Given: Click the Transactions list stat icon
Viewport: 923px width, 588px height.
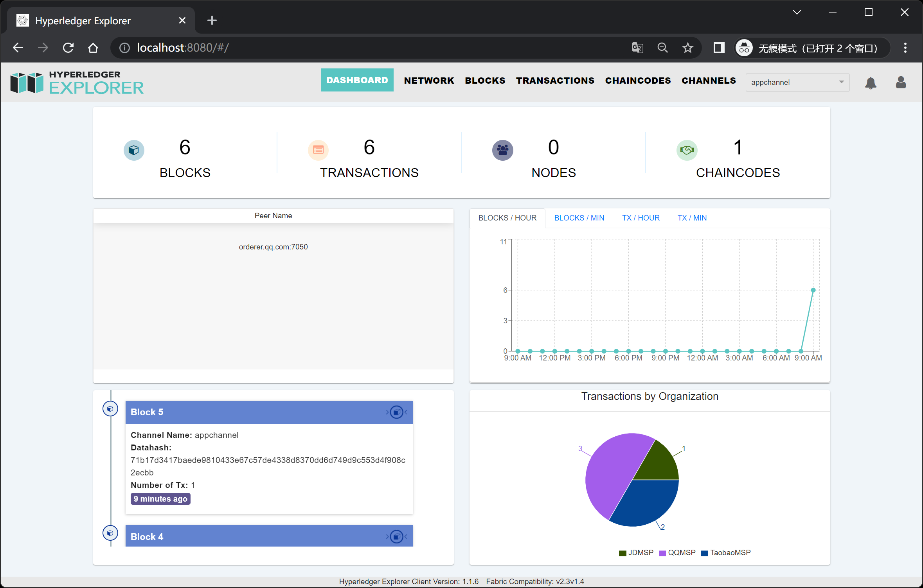Looking at the screenshot, I should [x=318, y=150].
